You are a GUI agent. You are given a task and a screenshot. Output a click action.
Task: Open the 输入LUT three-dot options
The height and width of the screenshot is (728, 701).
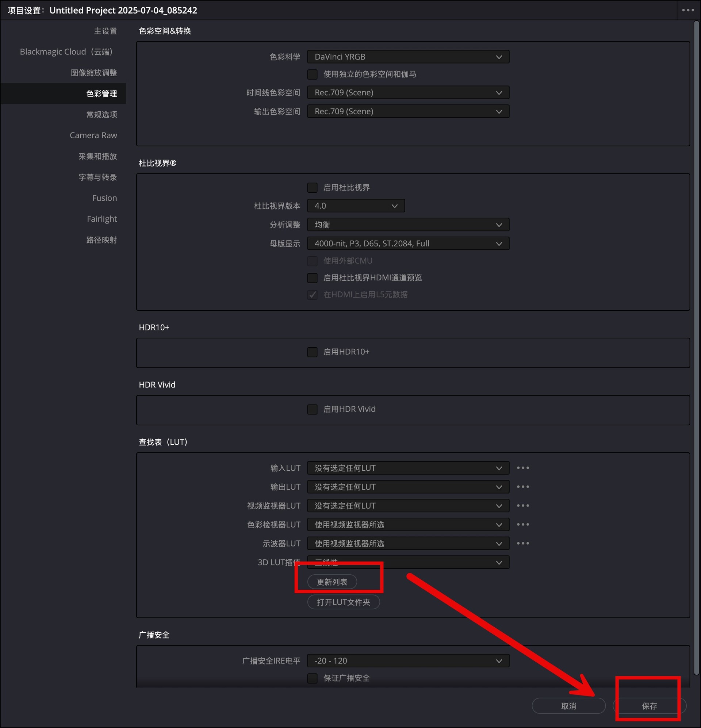click(523, 468)
